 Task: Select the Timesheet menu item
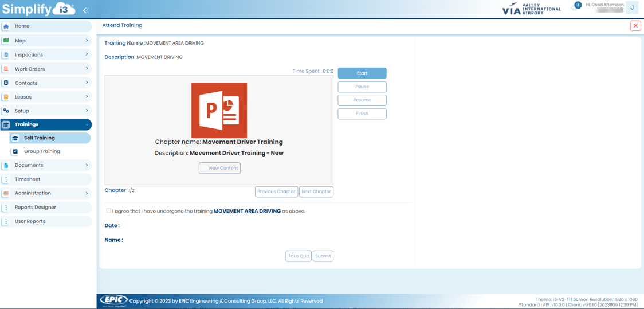click(28, 179)
